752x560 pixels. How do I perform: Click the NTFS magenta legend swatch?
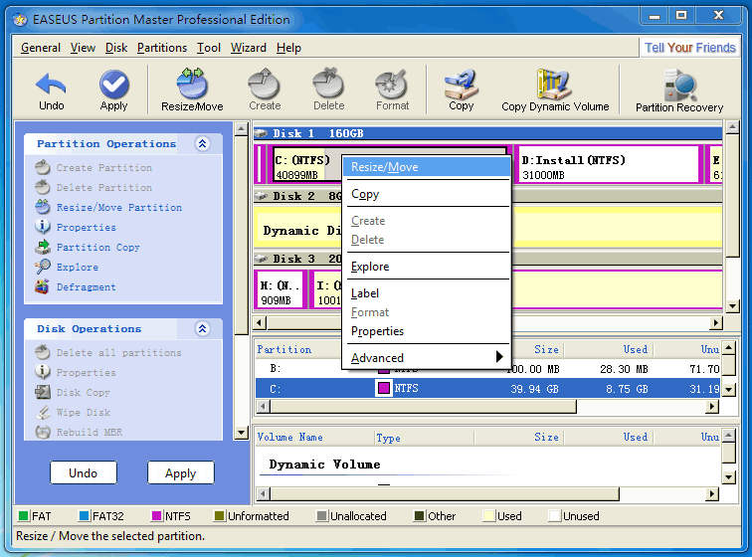(x=156, y=515)
